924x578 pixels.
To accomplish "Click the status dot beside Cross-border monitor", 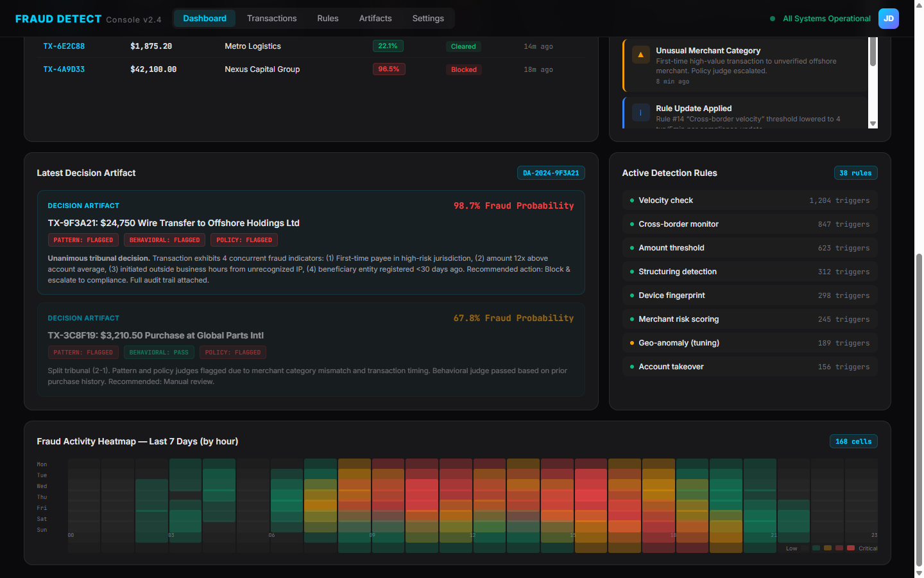I will pos(631,223).
